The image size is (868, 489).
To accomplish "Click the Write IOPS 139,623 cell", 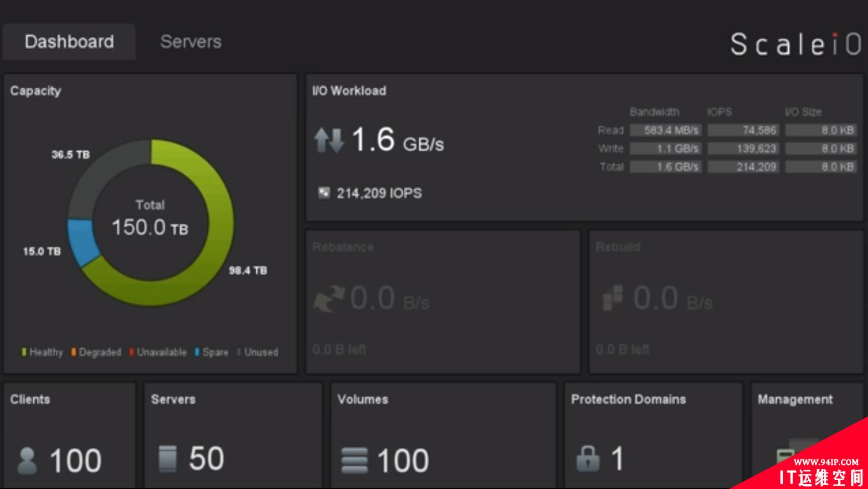I will coord(743,148).
